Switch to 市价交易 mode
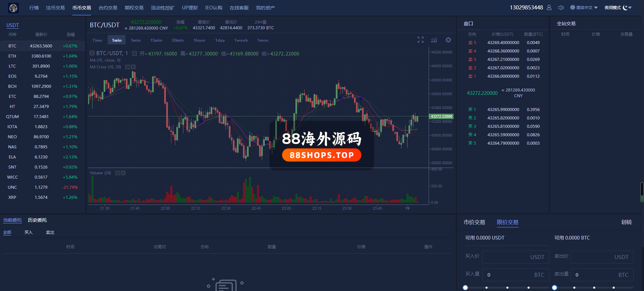Image resolution: width=644 pixels, height=291 pixels. [x=474, y=222]
